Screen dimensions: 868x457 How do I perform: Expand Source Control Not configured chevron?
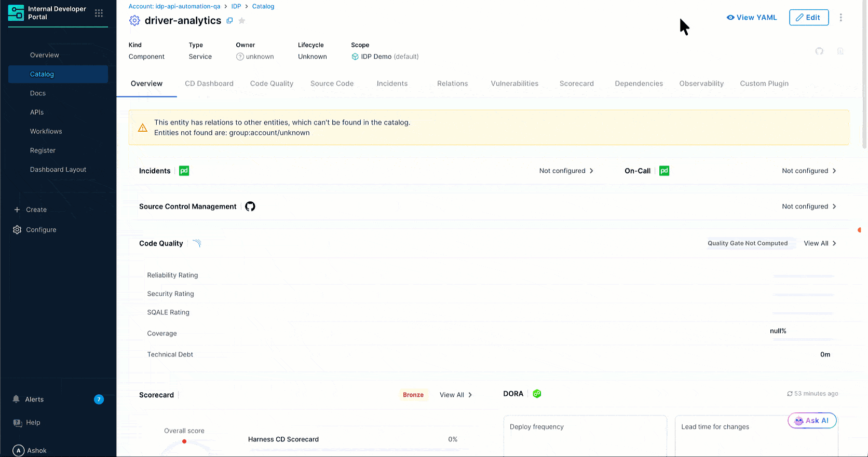(x=834, y=206)
